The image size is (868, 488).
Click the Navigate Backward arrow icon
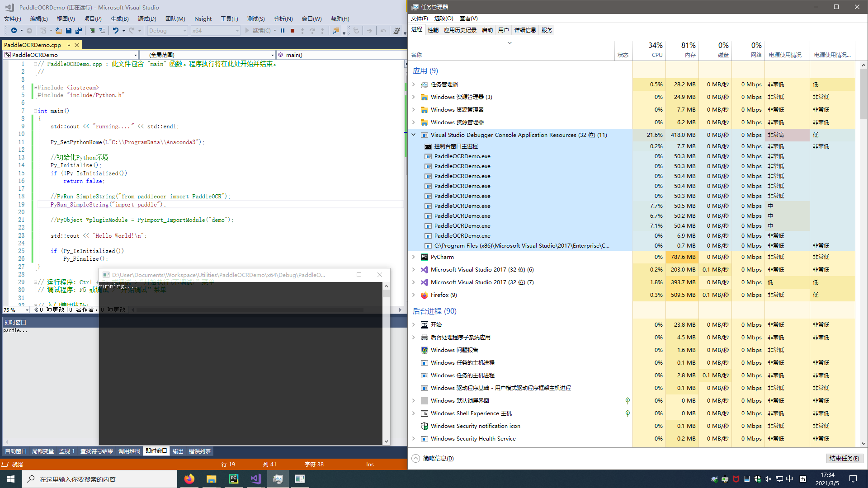click(14, 31)
